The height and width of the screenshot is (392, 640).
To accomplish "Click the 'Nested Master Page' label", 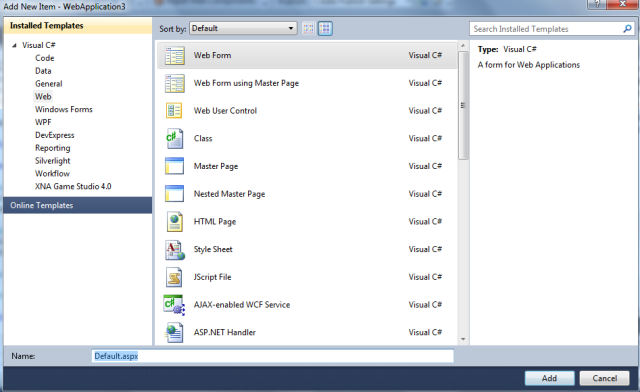I will [229, 194].
